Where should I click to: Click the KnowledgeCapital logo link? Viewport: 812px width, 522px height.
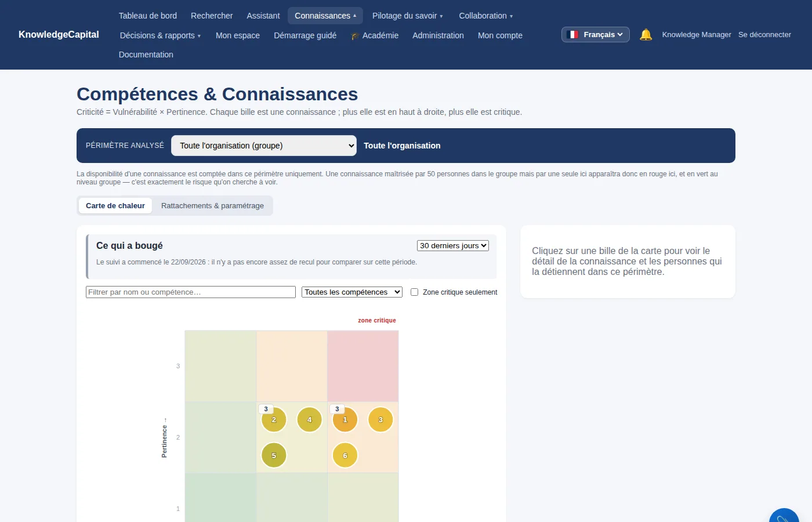59,35
